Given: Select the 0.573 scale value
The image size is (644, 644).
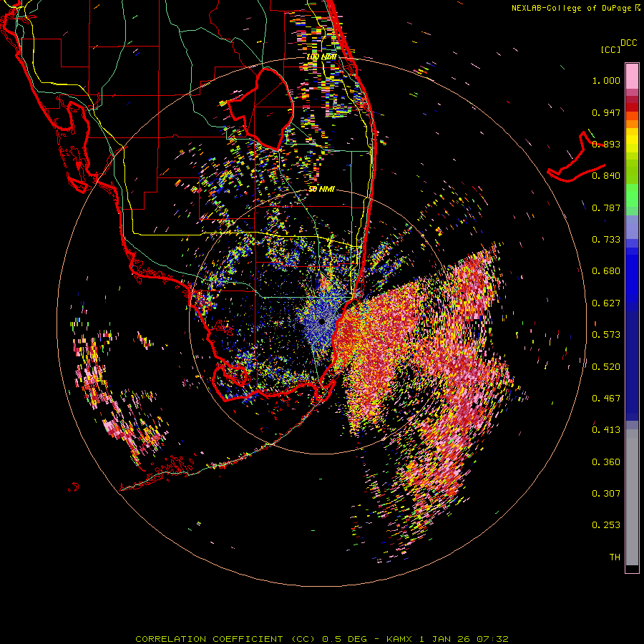Looking at the screenshot, I should pos(606,335).
